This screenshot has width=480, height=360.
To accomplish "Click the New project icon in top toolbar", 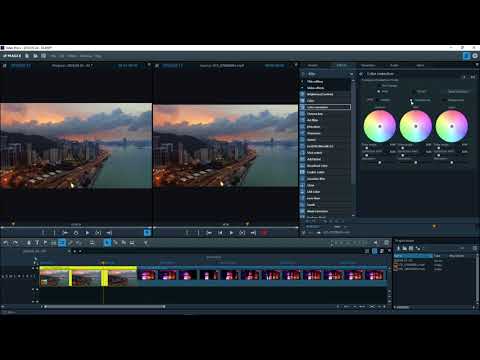I will coord(27,56).
